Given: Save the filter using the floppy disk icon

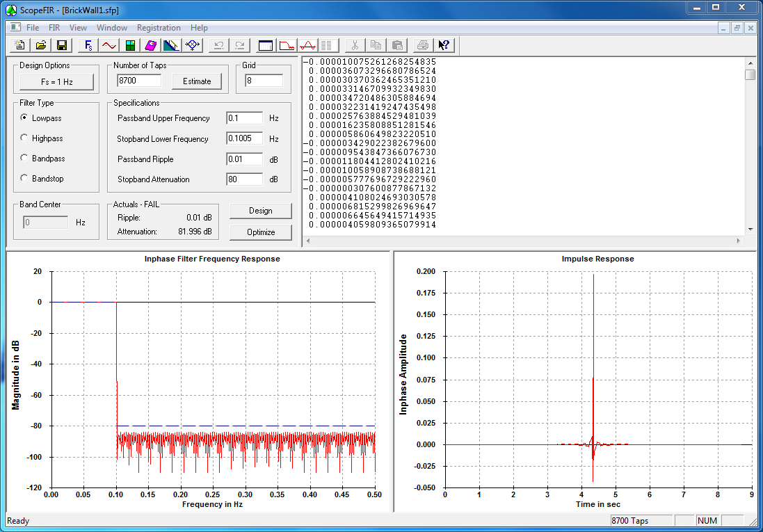Looking at the screenshot, I should click(62, 45).
